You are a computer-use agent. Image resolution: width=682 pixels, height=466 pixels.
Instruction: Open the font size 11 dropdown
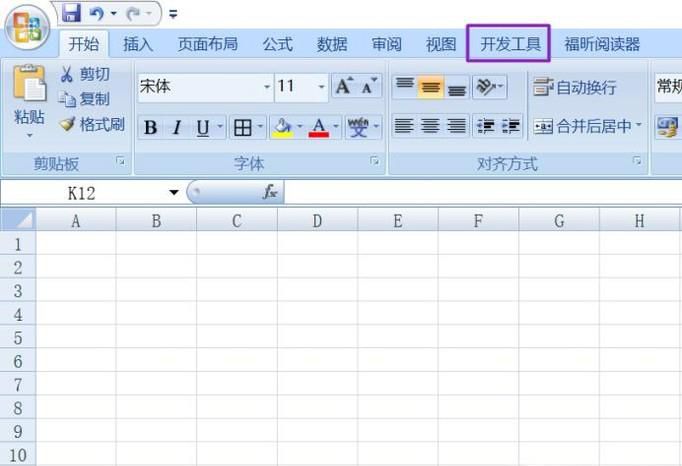point(321,87)
